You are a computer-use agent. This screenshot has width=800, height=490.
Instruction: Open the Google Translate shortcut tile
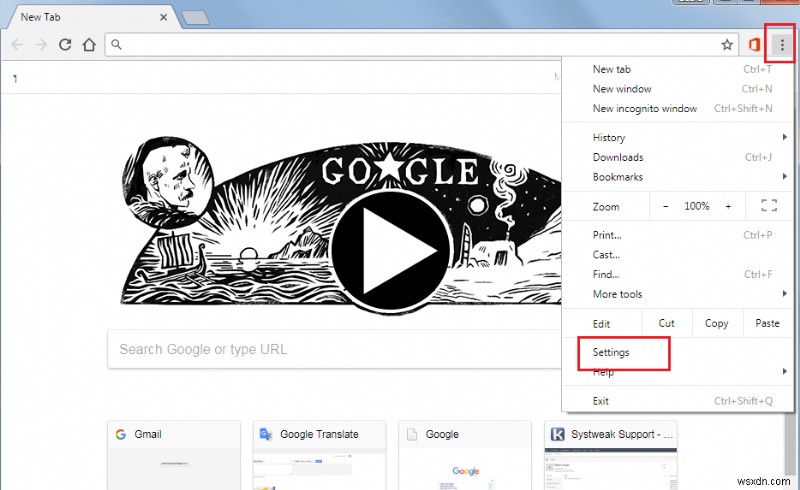coord(319,455)
